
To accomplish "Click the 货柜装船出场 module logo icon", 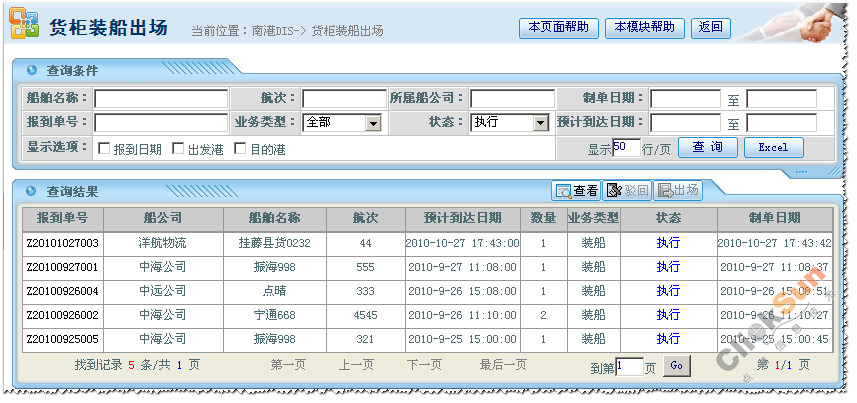I will coord(24,26).
